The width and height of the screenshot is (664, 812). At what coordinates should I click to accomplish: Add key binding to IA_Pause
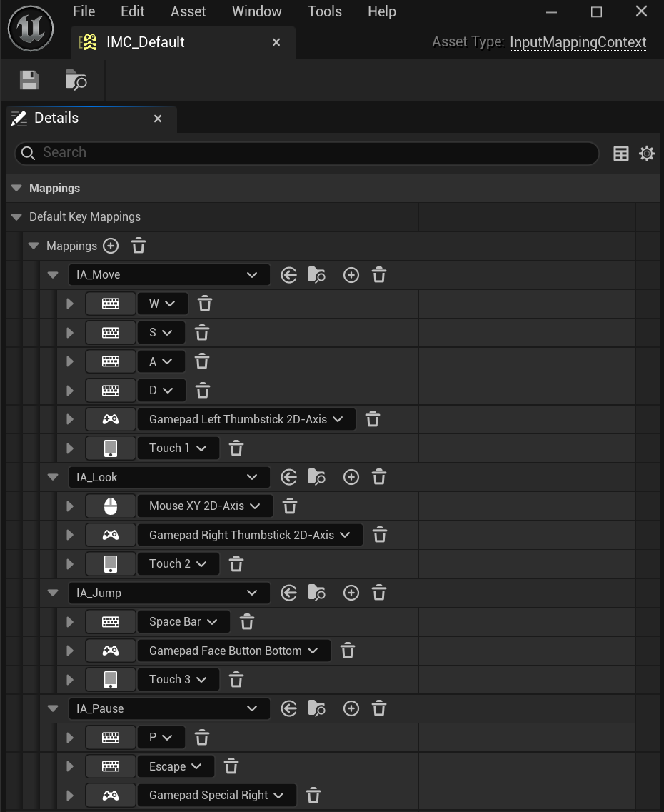[351, 708]
